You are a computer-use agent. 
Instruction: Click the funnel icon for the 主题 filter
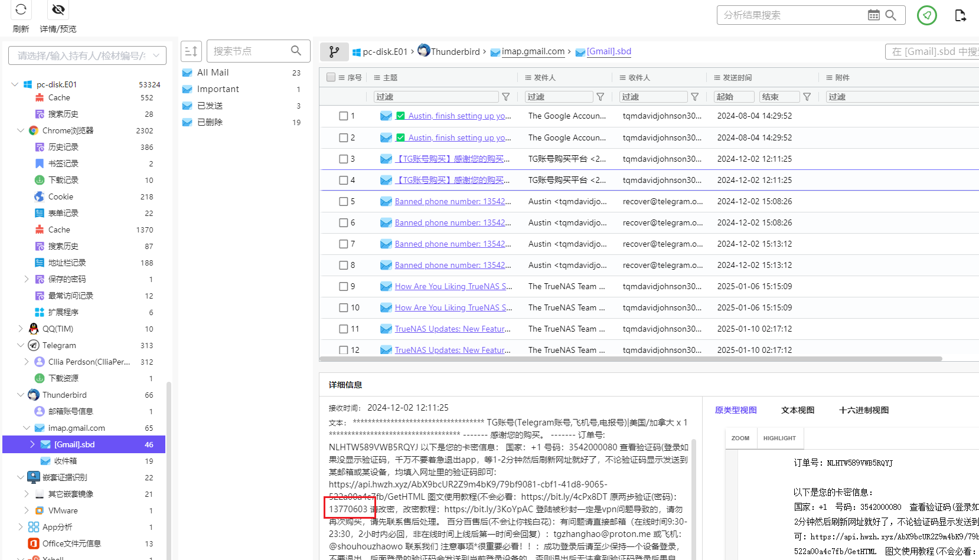coord(506,97)
